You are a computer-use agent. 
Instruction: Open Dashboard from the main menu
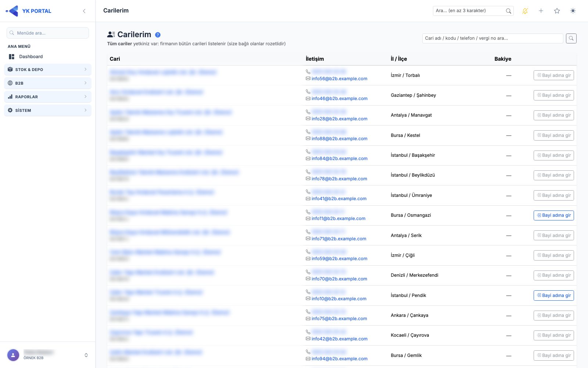point(48,57)
